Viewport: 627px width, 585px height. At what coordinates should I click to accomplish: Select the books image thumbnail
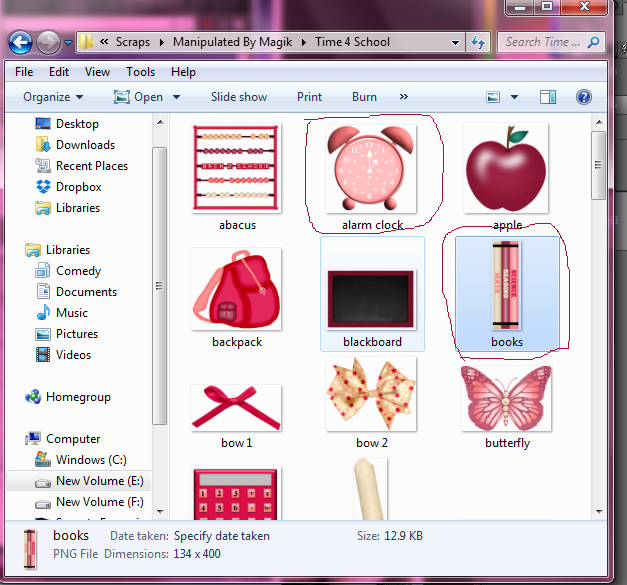point(506,286)
